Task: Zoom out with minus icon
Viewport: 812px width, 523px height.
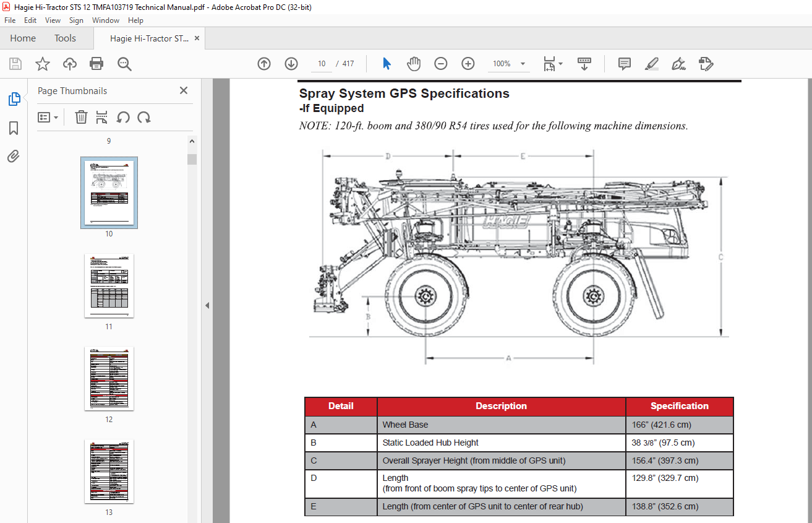Action: (441, 64)
